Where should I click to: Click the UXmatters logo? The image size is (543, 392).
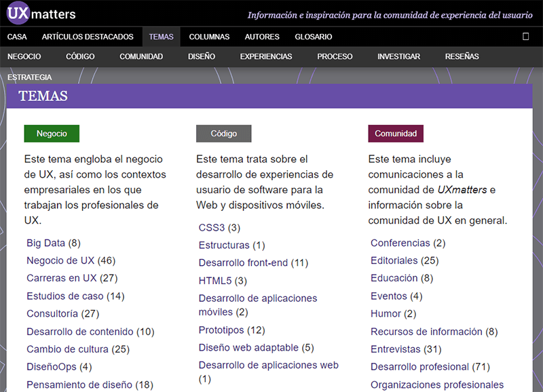pyautogui.click(x=41, y=14)
